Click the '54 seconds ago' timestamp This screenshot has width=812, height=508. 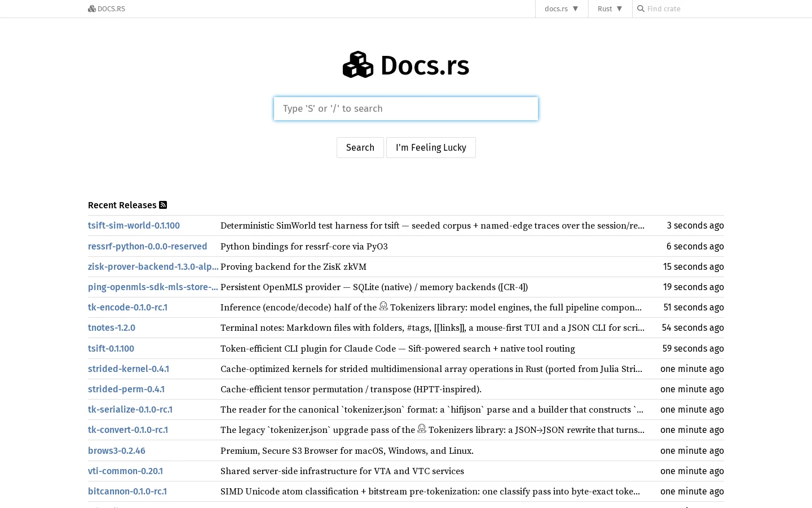coord(693,327)
